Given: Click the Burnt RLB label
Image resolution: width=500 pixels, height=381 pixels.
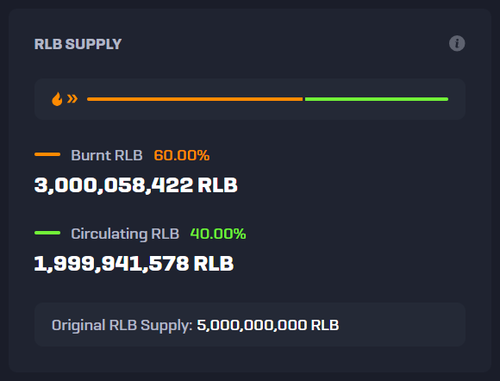Looking at the screenshot, I should click(107, 155).
